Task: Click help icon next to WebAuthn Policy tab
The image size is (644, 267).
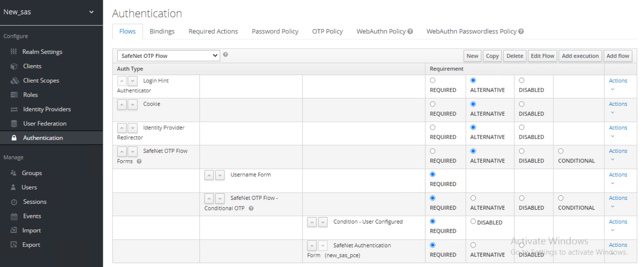Action: pyautogui.click(x=410, y=31)
